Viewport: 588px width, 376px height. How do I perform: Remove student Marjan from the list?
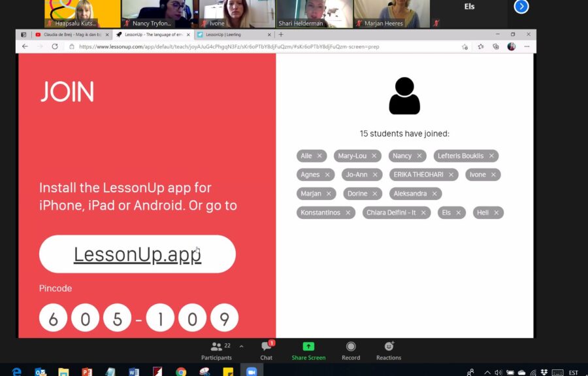pyautogui.click(x=329, y=194)
